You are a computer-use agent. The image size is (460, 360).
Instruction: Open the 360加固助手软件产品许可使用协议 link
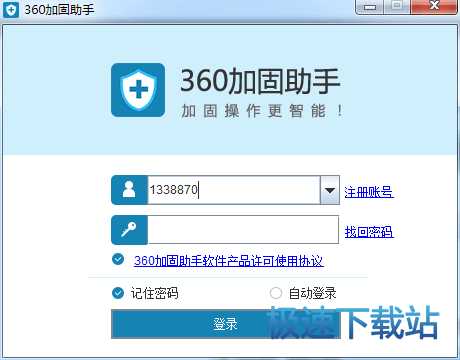229,261
